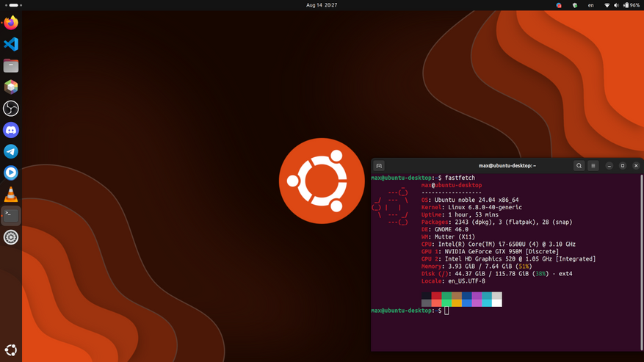The image size is (644, 362).
Task: Show Applications via Ubuntu logo button
Action: 11,350
